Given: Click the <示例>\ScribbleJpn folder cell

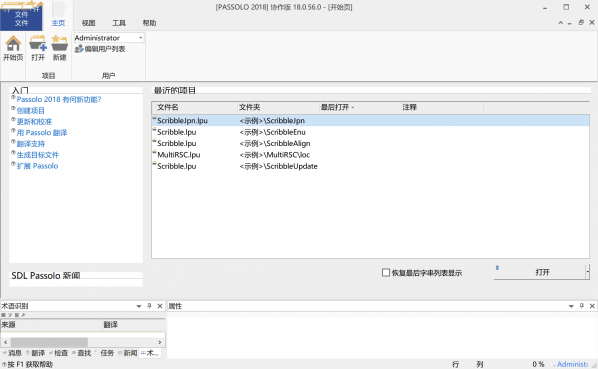Looking at the screenshot, I should [272, 120].
